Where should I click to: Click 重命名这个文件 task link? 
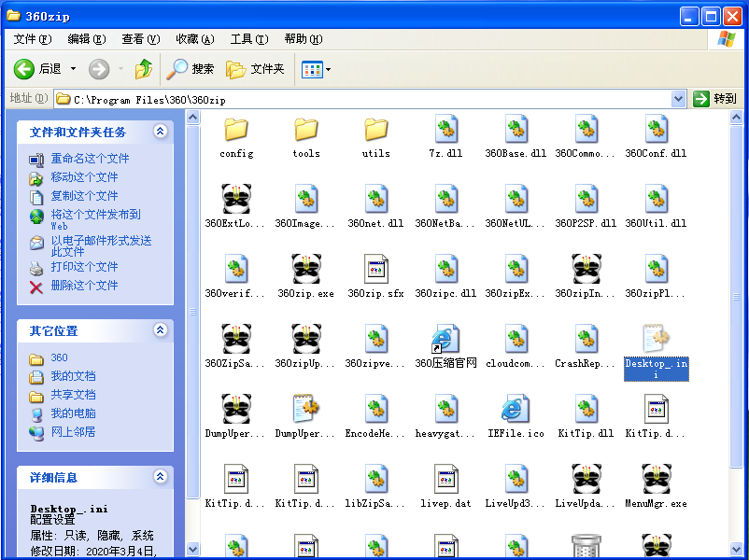[90, 159]
